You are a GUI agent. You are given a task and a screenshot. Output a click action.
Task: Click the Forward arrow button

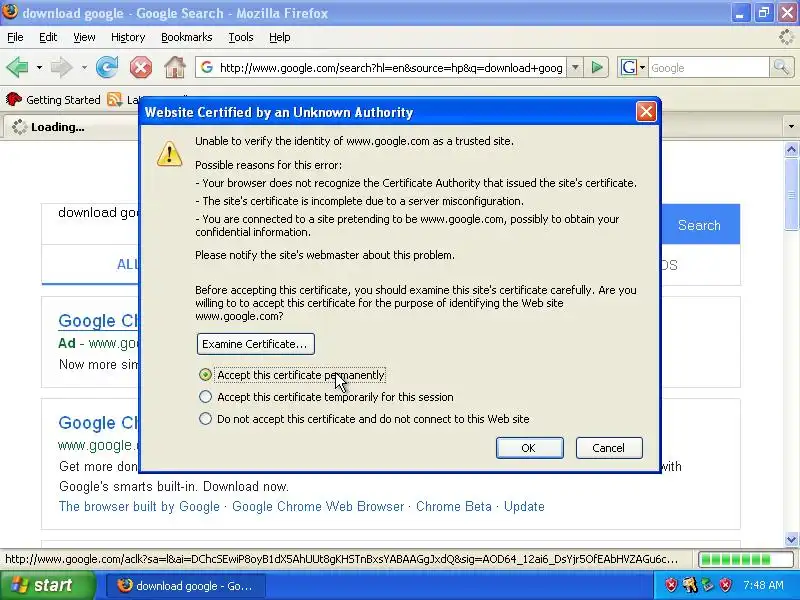(x=61, y=67)
